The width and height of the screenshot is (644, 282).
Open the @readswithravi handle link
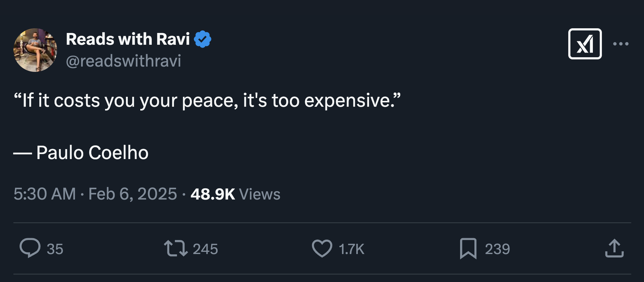click(x=123, y=61)
